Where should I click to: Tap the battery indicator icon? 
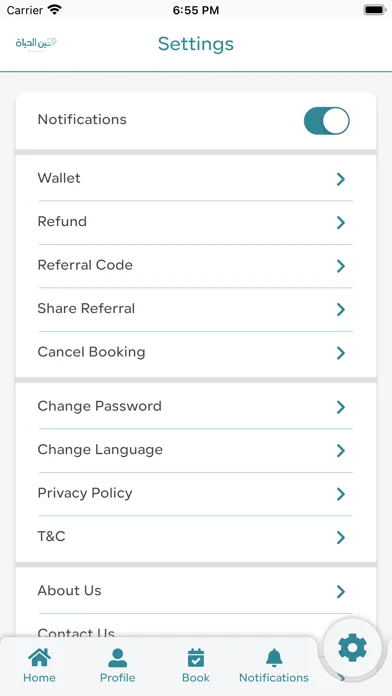pos(375,10)
